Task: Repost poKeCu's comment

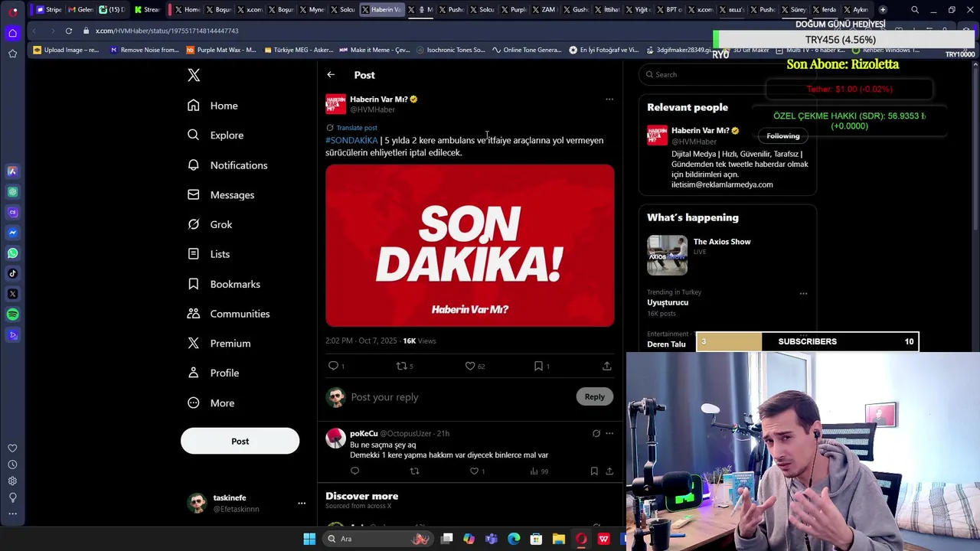Action: pos(414,471)
